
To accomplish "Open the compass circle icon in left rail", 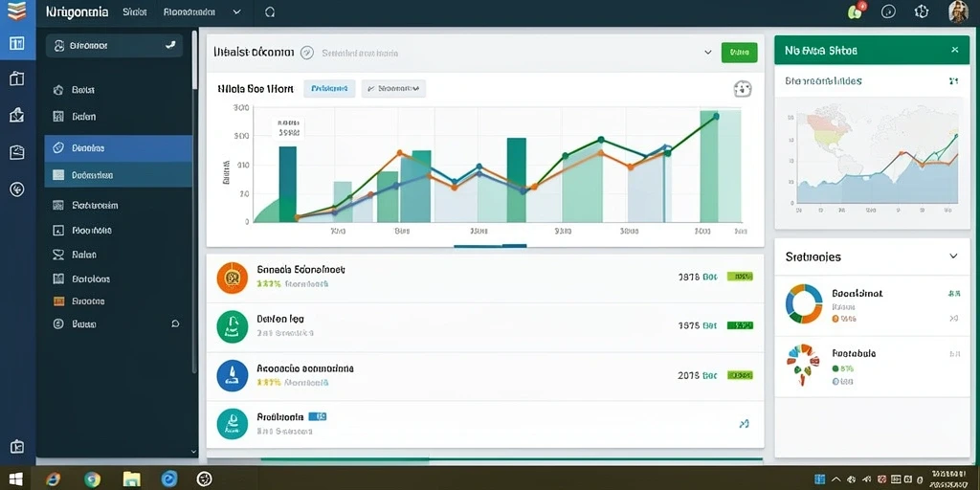I will pos(17,189).
